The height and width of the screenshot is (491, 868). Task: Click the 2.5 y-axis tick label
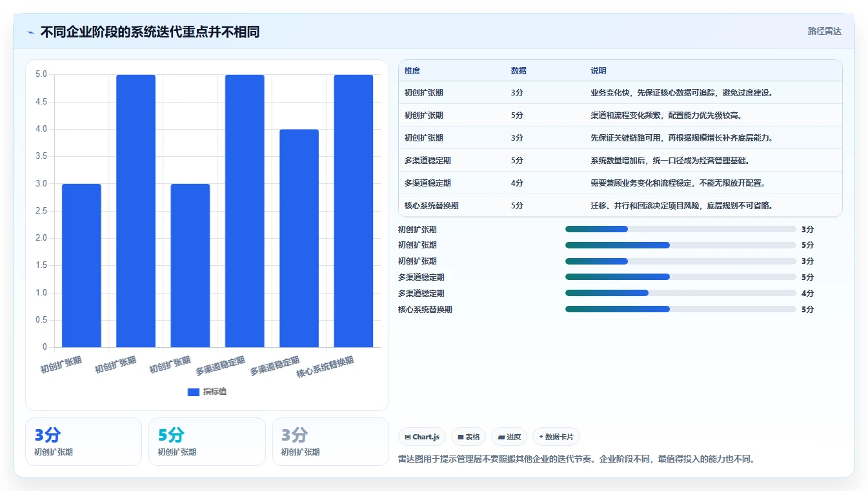coord(41,211)
